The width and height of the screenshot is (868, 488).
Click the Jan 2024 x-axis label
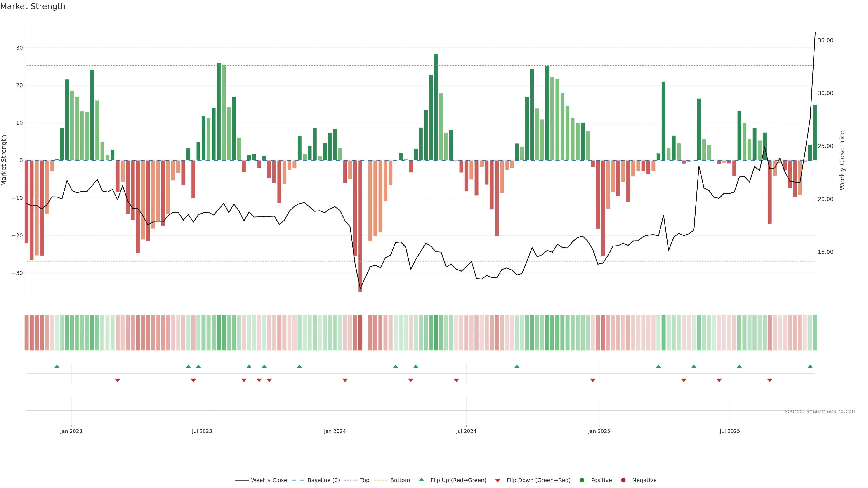(335, 431)
